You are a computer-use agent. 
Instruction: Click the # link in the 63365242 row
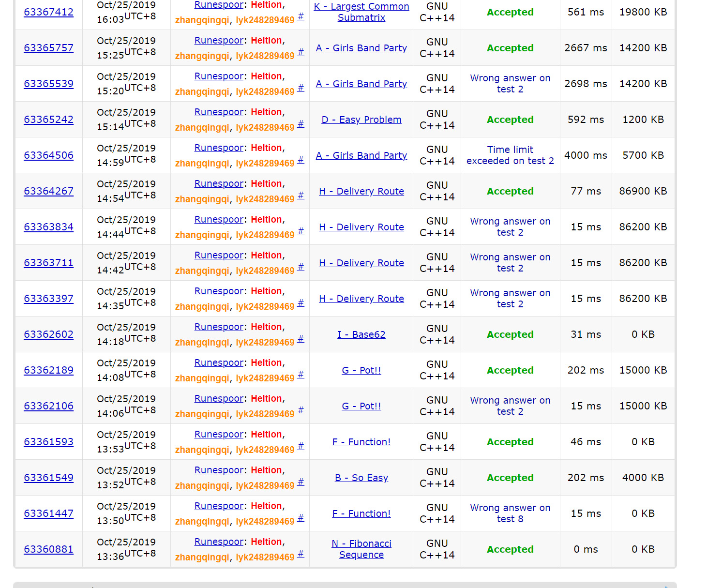coord(301,124)
